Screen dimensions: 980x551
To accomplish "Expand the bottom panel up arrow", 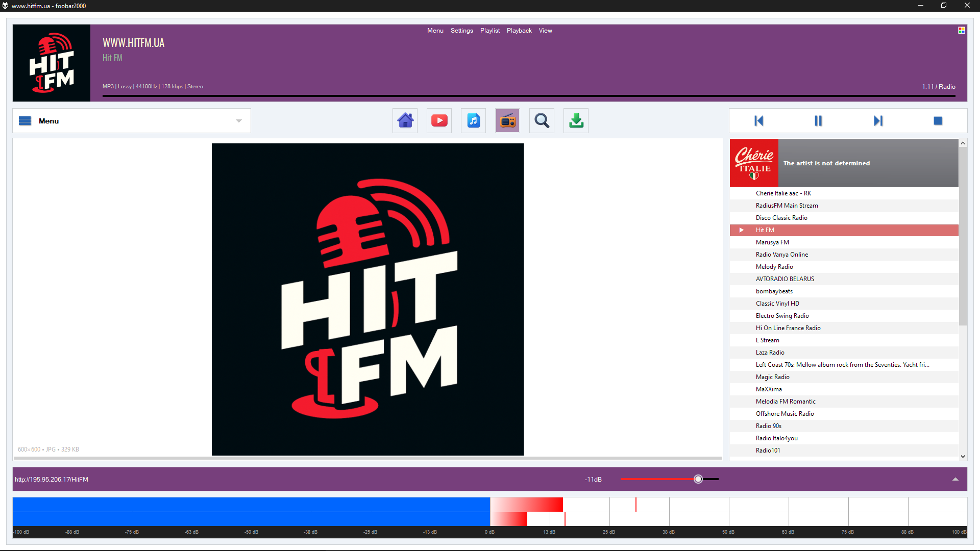I will 955,480.
